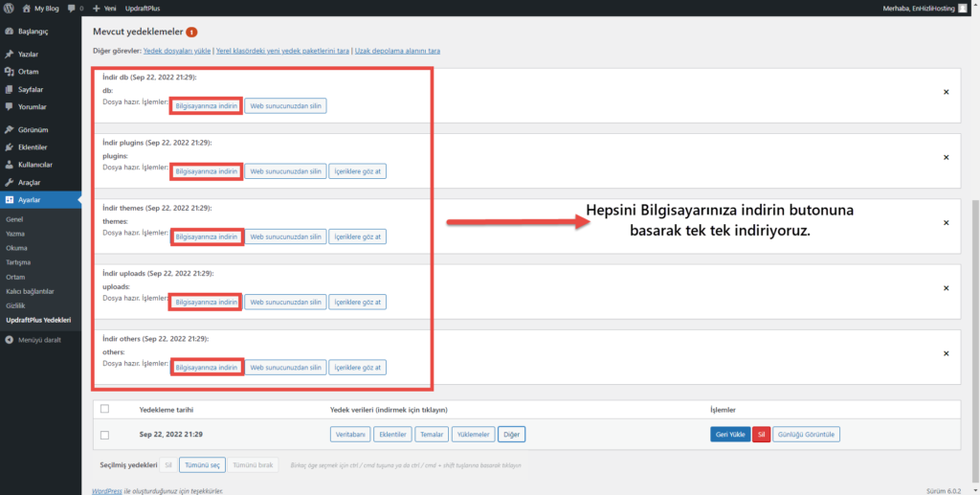The height and width of the screenshot is (495, 980).
Task: Download others with Bilgisayarınıza indirin
Action: click(x=207, y=368)
